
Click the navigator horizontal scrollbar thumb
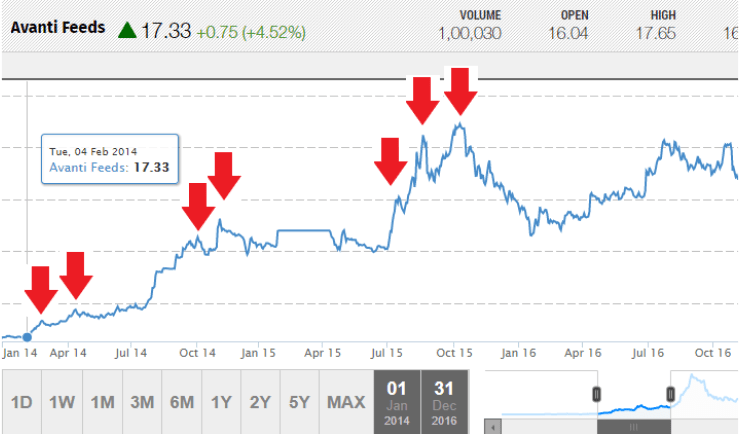tap(633, 427)
